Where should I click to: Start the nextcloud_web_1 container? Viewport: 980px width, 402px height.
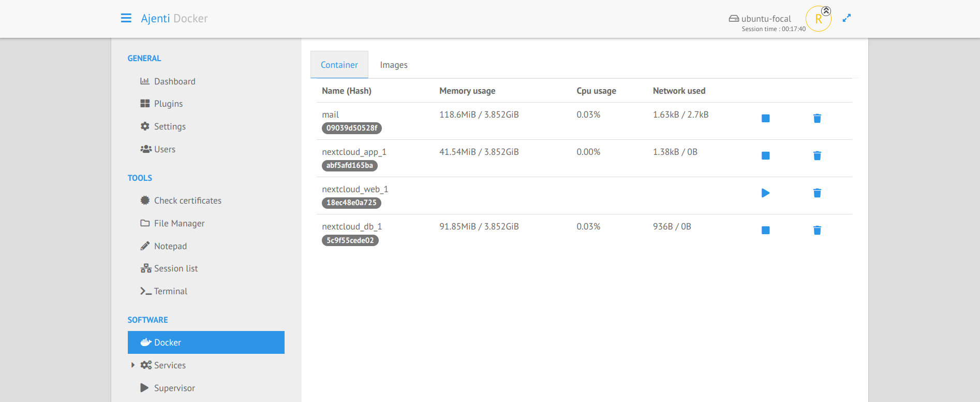click(x=766, y=193)
